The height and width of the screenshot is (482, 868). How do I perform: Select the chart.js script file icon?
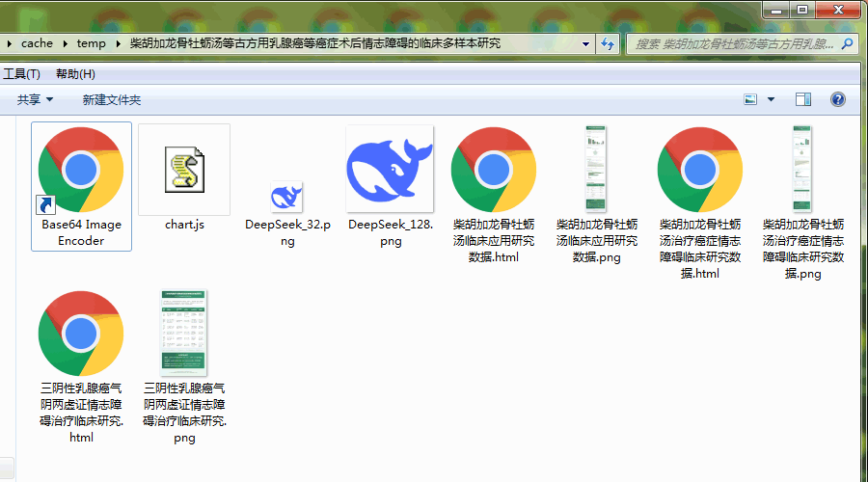click(184, 170)
